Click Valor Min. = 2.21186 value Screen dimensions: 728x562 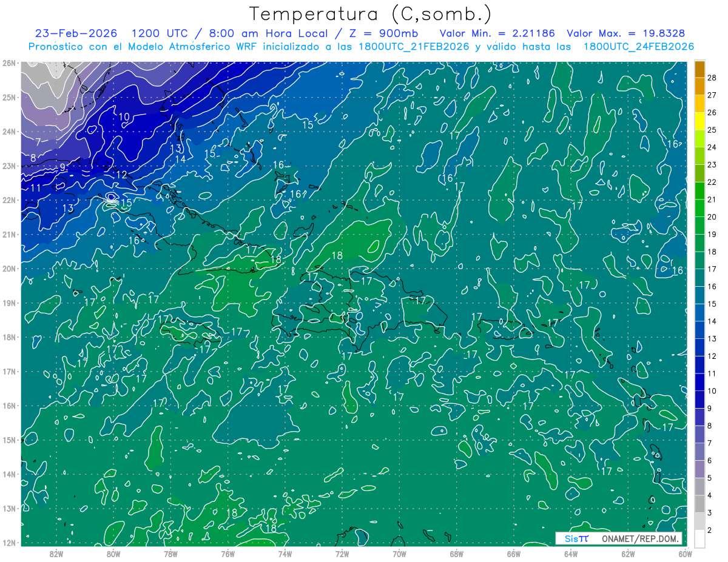[x=497, y=33]
